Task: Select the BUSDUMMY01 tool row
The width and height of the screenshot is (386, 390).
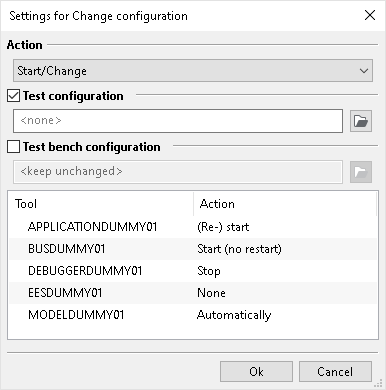Action: (x=193, y=249)
